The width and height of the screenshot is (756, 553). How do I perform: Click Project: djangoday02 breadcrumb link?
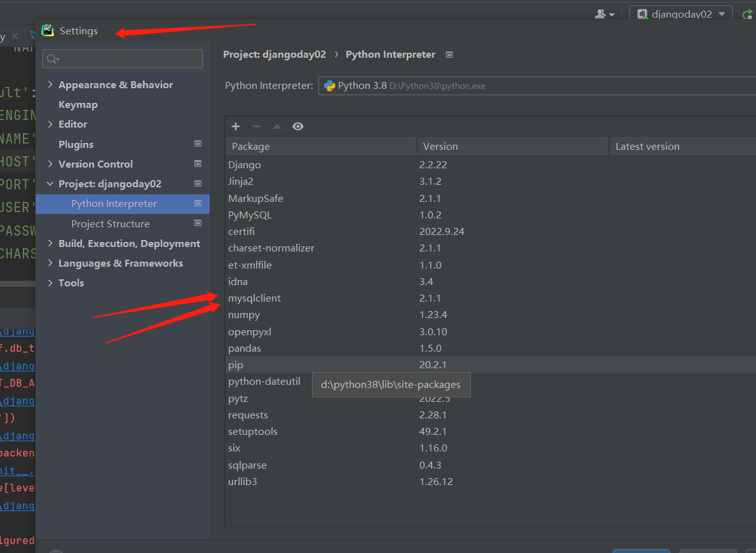(274, 55)
